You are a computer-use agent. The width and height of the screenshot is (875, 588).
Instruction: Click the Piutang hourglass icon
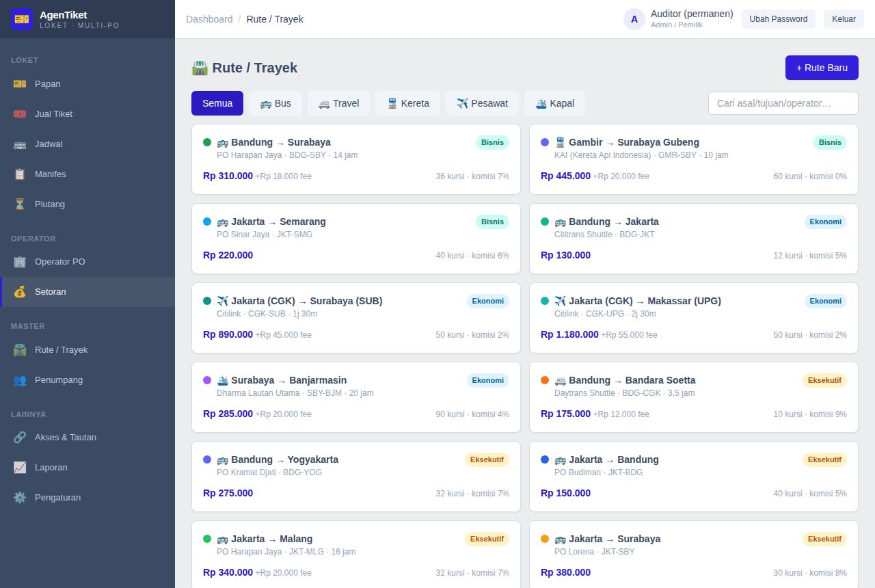(x=20, y=204)
